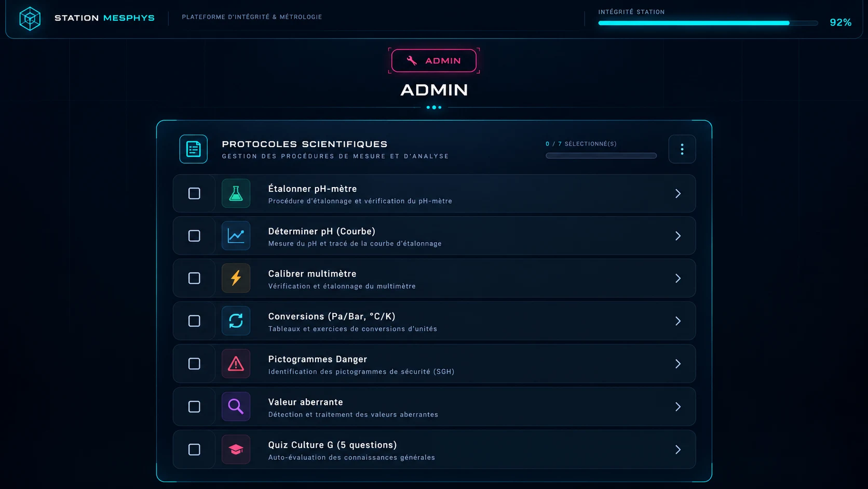This screenshot has width=868, height=489.
Task: Click the Intégrité Station progress bar
Action: (708, 23)
